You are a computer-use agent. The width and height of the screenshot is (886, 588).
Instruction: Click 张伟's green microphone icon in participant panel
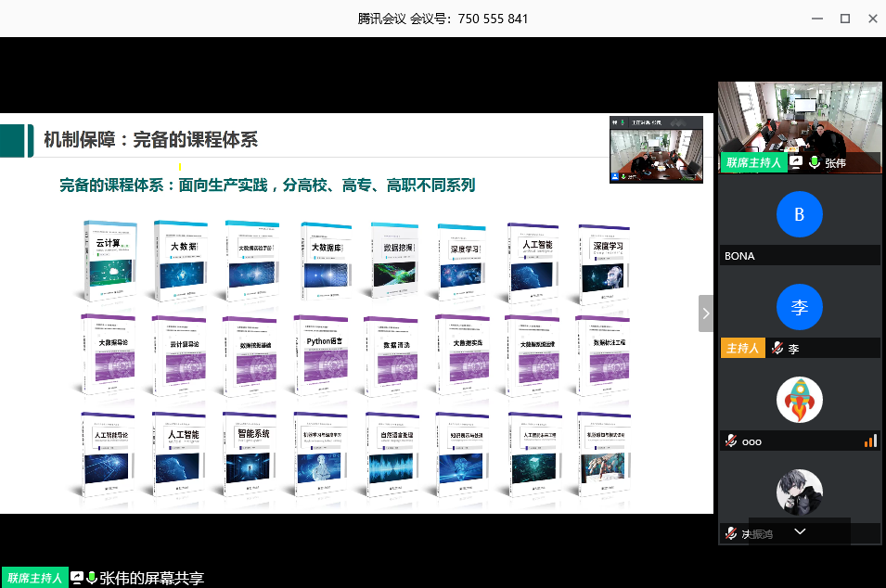814,162
